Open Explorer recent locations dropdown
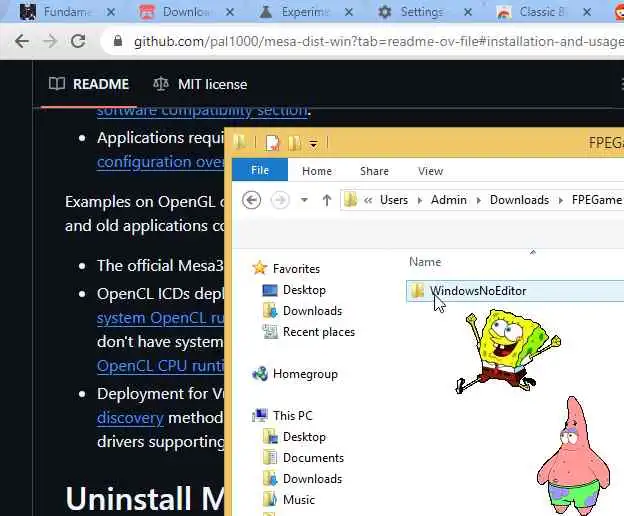 tap(304, 200)
